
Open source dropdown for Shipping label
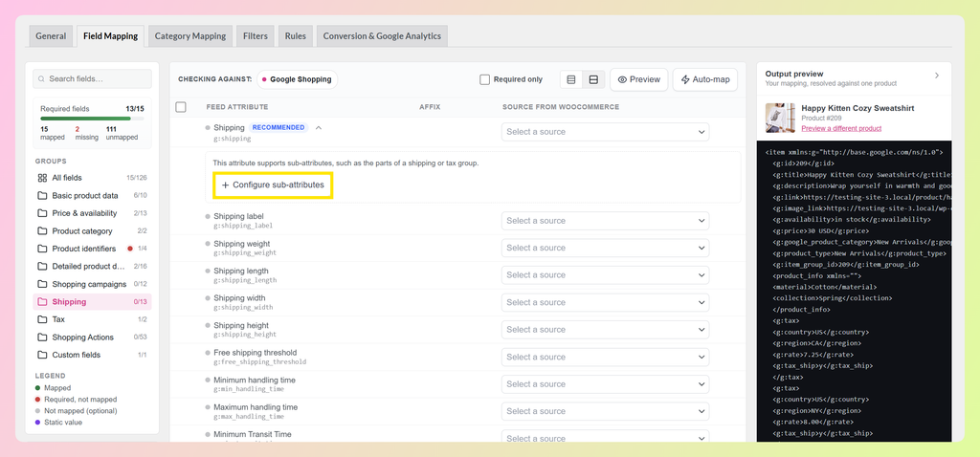coord(606,221)
